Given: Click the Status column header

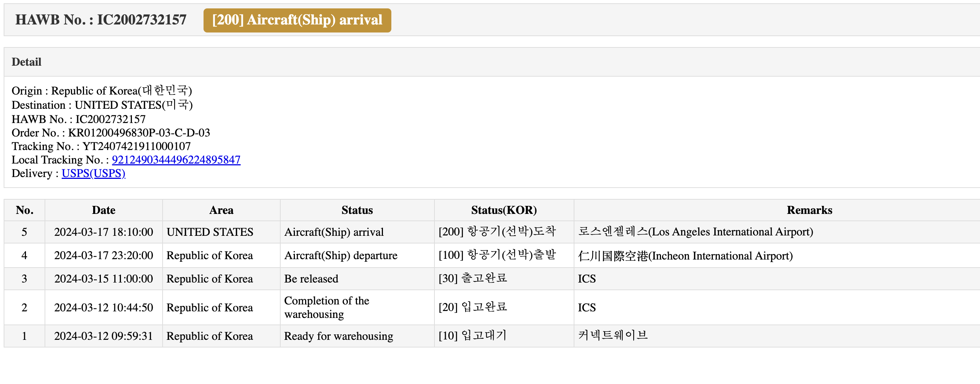Looking at the screenshot, I should 357,210.
